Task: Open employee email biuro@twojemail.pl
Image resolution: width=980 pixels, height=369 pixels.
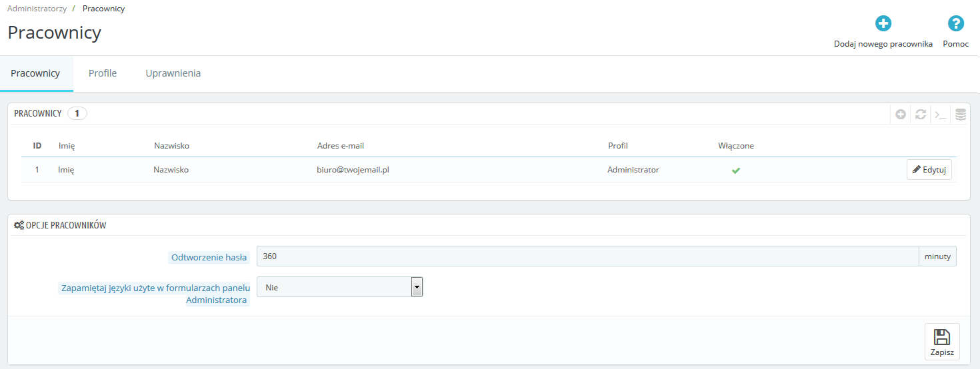Action: [353, 170]
